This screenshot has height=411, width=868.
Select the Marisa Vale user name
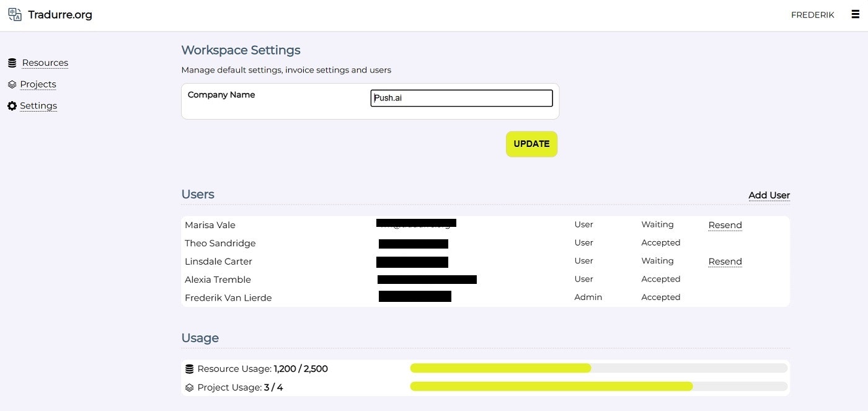(210, 225)
